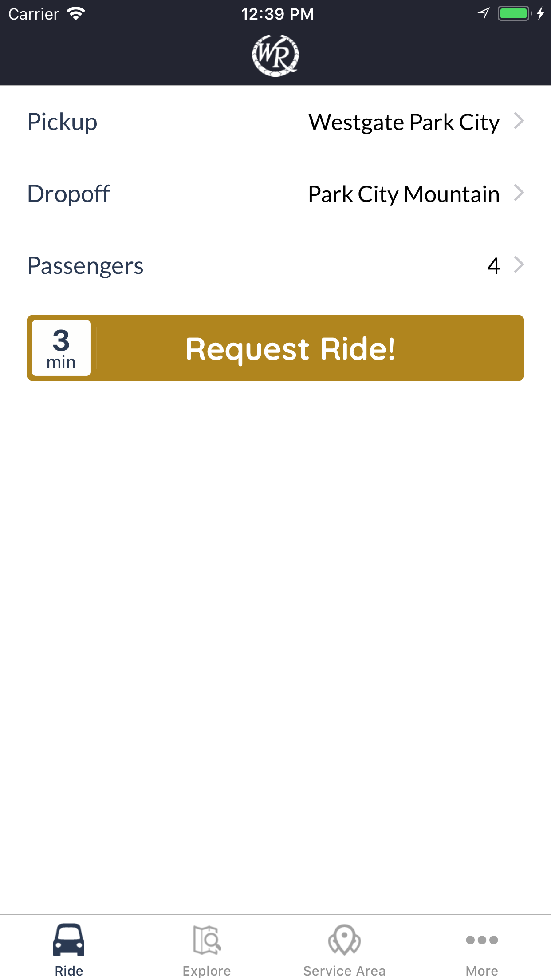This screenshot has height=980, width=551.
Task: Tap the location arrow status icon
Action: tap(484, 14)
